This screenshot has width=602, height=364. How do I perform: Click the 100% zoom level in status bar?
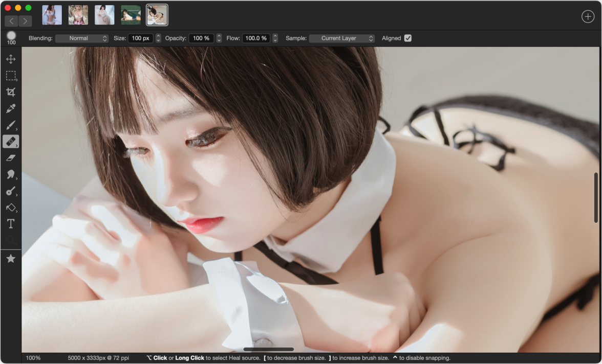[x=33, y=358]
